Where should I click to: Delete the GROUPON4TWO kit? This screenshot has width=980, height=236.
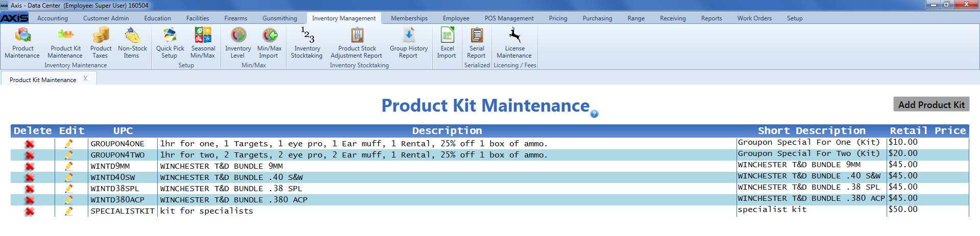tap(30, 155)
